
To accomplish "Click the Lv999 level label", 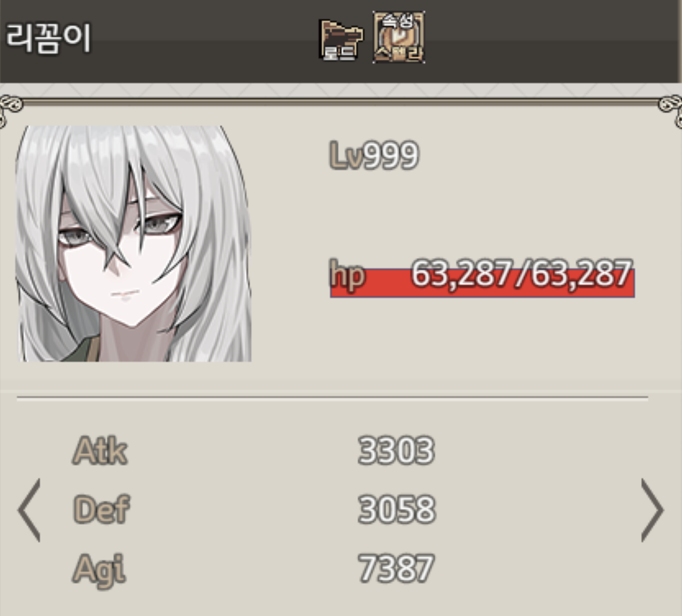I will click(374, 155).
